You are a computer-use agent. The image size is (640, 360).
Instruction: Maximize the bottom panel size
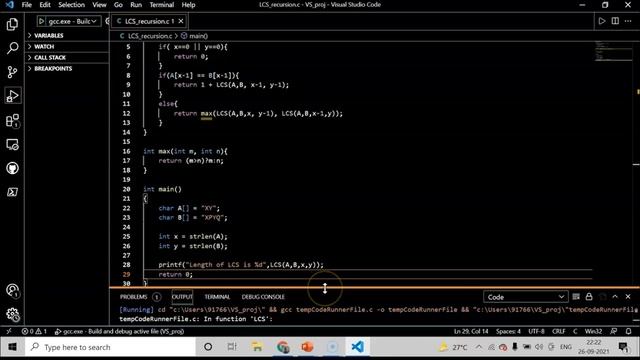(x=615, y=297)
